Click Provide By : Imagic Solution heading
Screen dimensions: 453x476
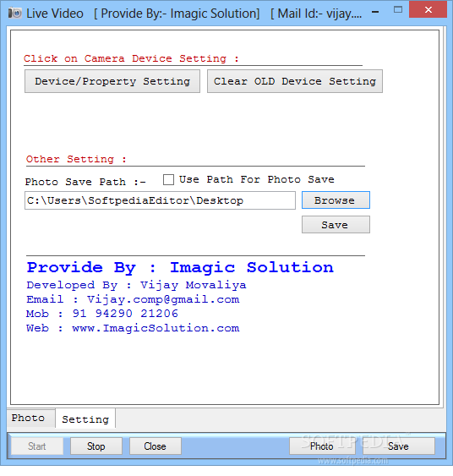coord(180,268)
